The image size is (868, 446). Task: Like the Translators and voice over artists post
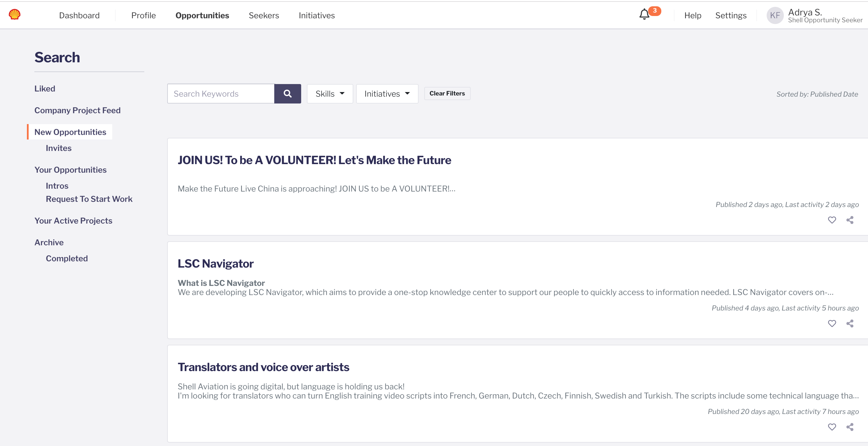[832, 427]
